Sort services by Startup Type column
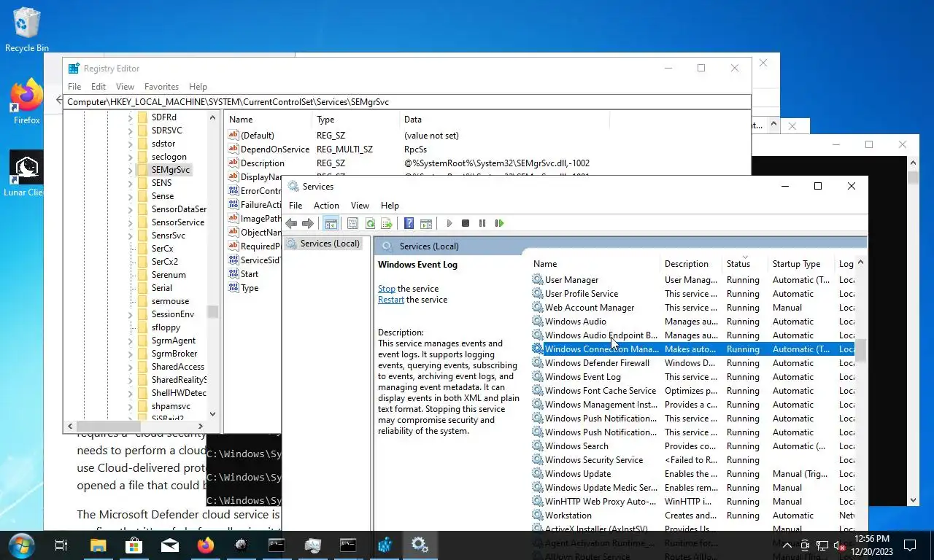This screenshot has height=560, width=934. [801, 264]
